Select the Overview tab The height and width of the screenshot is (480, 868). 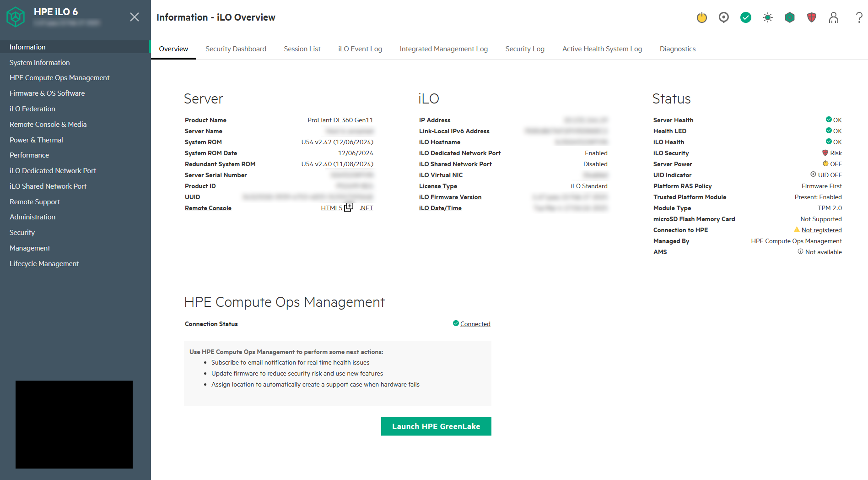click(x=173, y=49)
